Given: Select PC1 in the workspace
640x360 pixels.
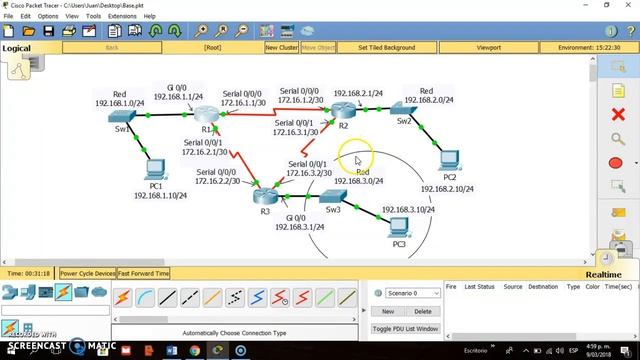Looking at the screenshot, I should coord(156,169).
